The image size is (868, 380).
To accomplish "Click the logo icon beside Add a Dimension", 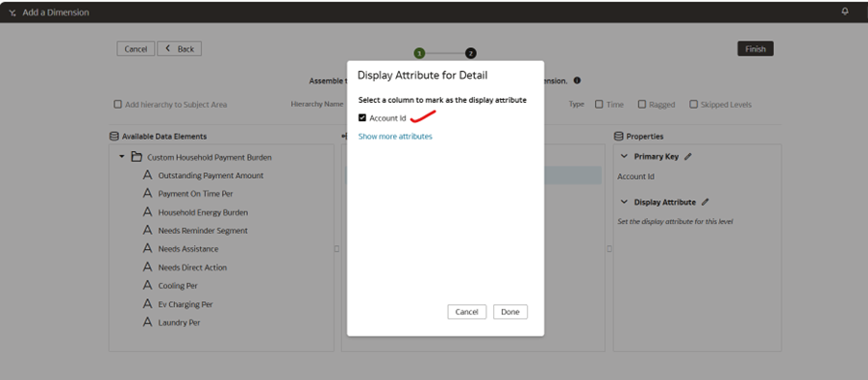I will point(12,13).
